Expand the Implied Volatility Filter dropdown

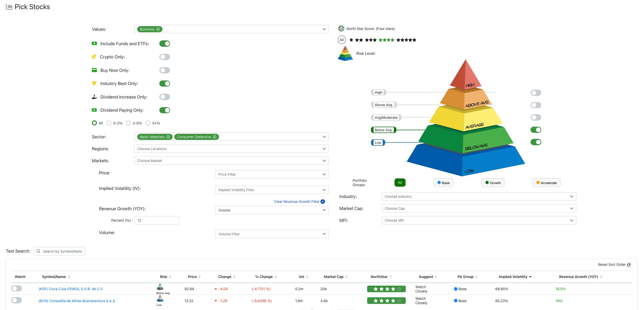pos(272,190)
